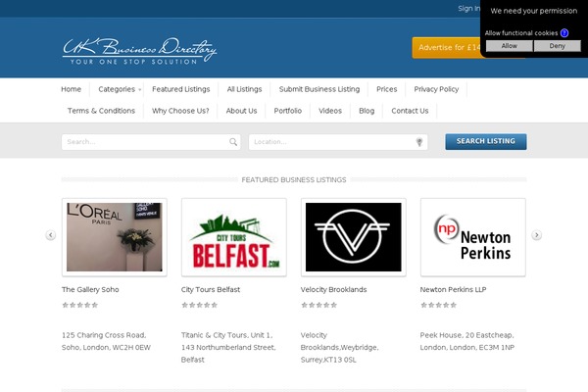The width and height of the screenshot is (588, 392).
Task: Open the Videos page
Action: pos(330,111)
